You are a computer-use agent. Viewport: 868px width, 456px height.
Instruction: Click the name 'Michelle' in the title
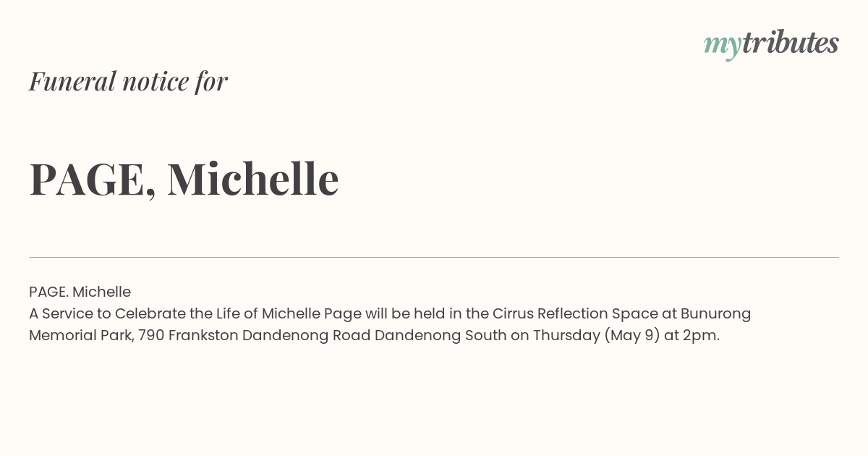point(253,179)
